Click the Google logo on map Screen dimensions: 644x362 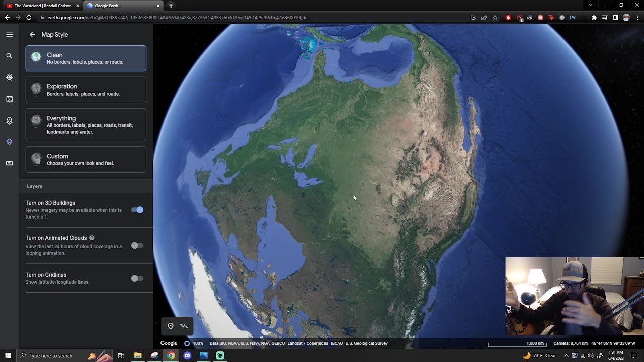tap(169, 343)
